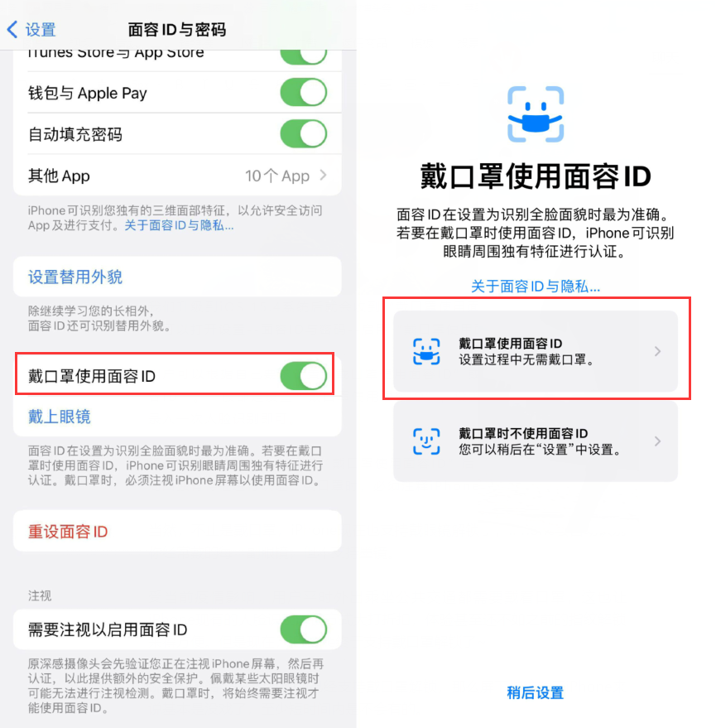Screen dimensions: 716x728
Task: Expand chevron for 戴口罩时不使用面容 ID option
Action: [657, 441]
